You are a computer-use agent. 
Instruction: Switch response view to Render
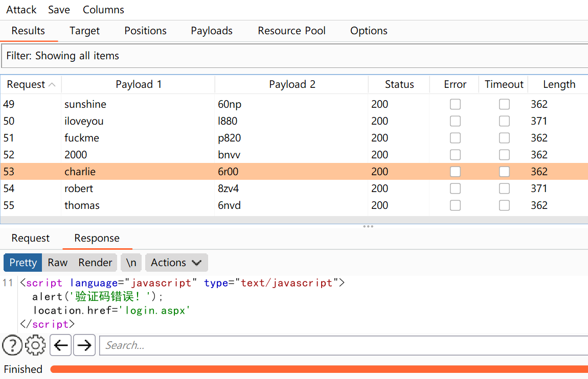[95, 263]
